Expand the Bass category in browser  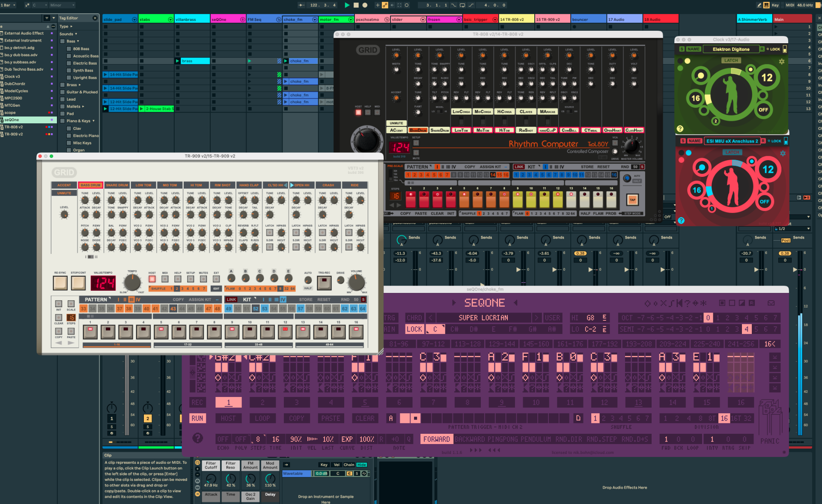coord(78,41)
